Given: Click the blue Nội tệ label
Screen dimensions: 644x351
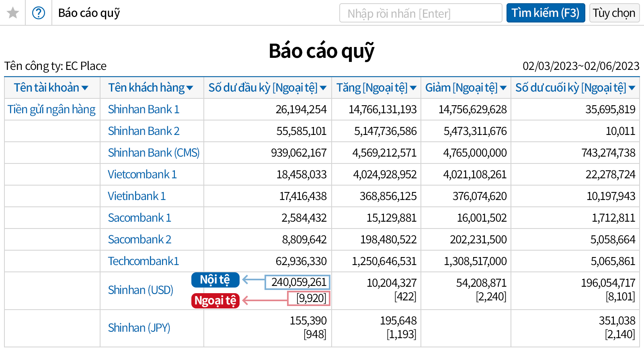Looking at the screenshot, I should tap(215, 280).
